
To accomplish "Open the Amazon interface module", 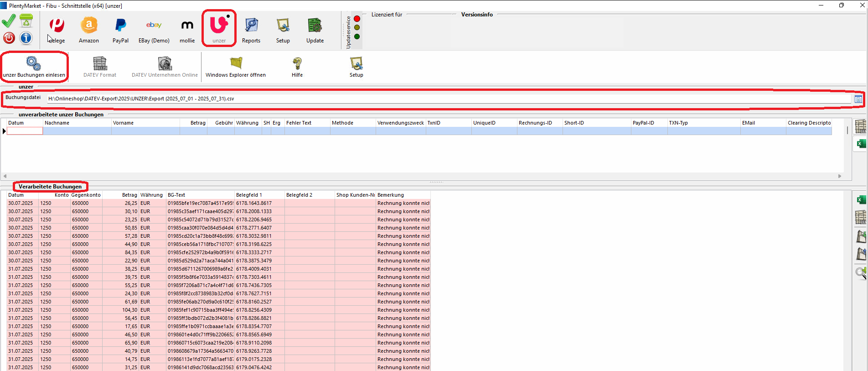I will 89,30.
